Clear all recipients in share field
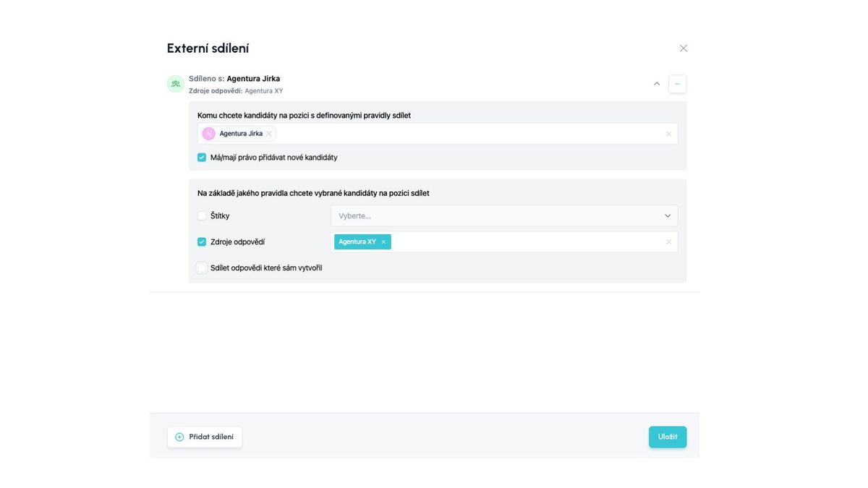The width and height of the screenshot is (868, 488). (668, 134)
